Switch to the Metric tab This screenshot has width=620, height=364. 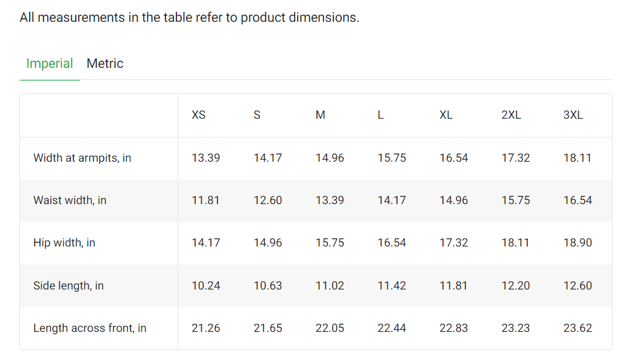tap(105, 64)
